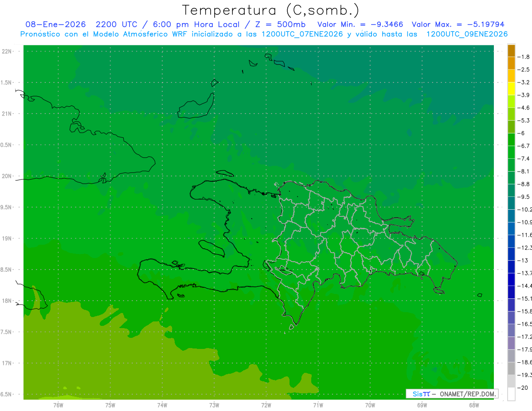Click the -20 colorbar label
Screen dimensions: 532x411
[523, 388]
